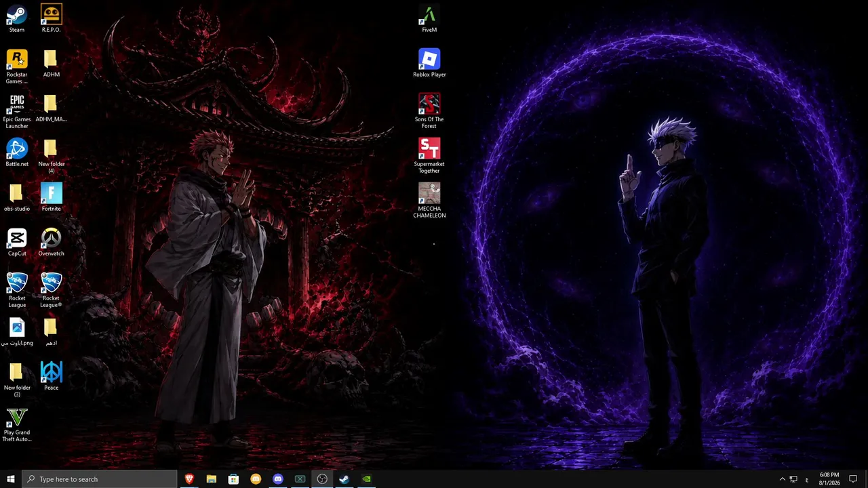The image size is (868, 488).
Task: Click the Type here to search box
Action: [100, 479]
